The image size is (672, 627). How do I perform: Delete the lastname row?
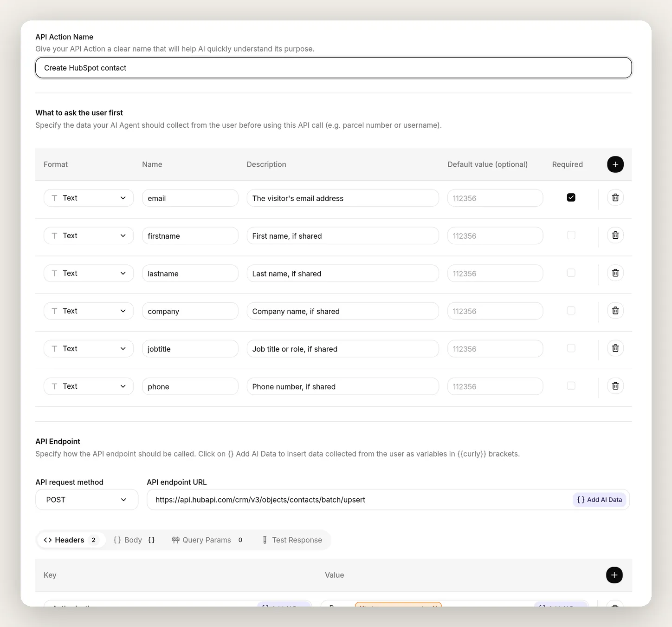tap(615, 273)
